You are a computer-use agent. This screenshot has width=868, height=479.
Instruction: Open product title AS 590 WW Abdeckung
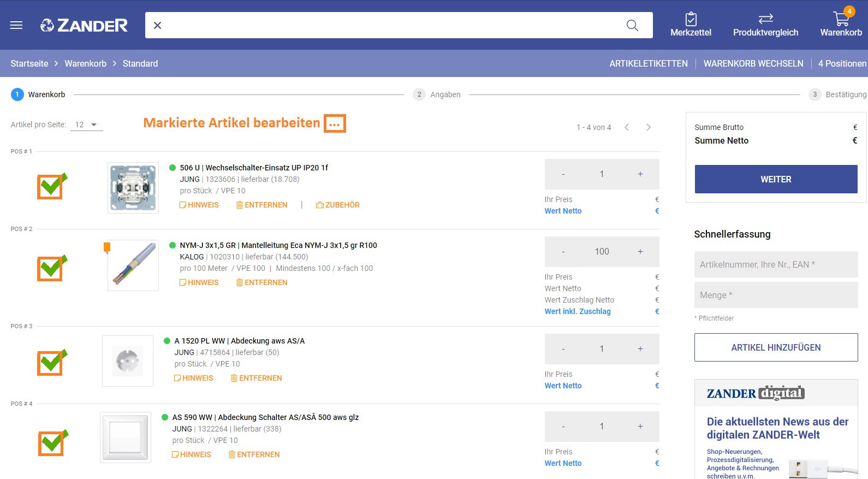265,417
